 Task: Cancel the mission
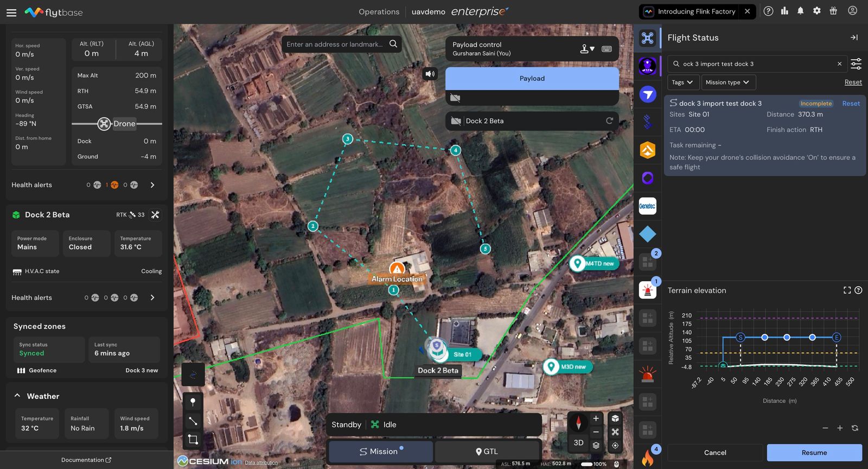click(715, 453)
